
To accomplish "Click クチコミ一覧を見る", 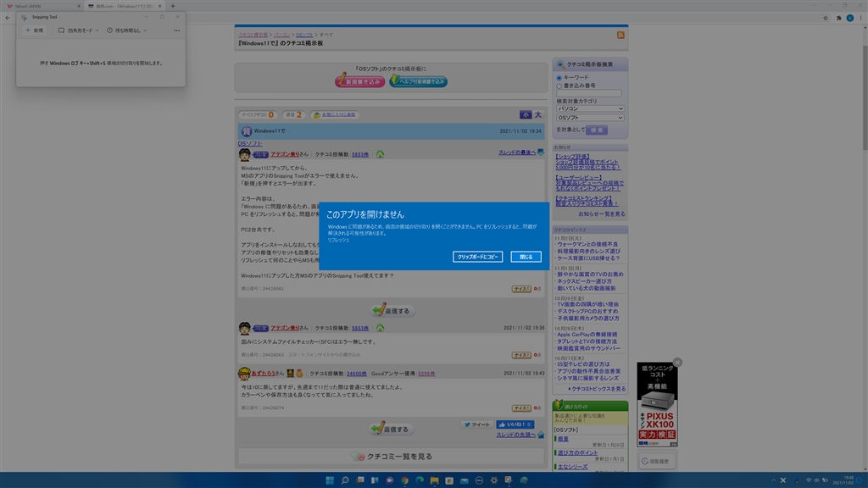I will coord(392,457).
